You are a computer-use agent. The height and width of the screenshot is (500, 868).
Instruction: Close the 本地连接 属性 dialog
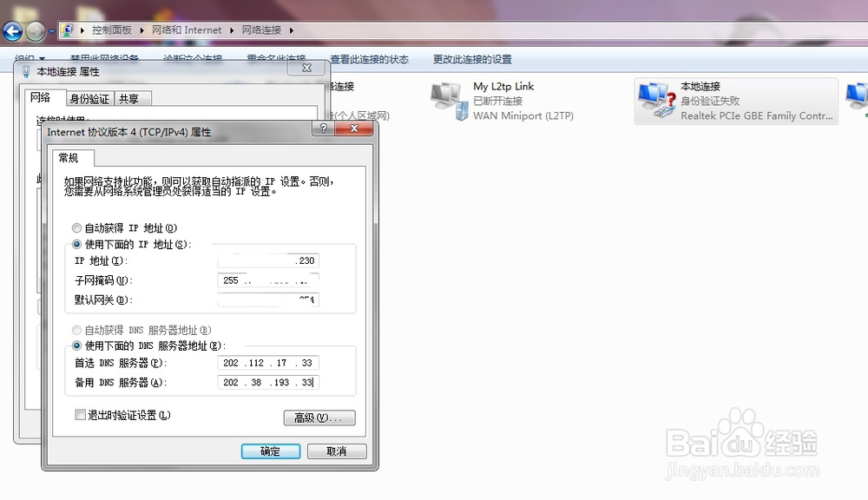click(x=306, y=68)
